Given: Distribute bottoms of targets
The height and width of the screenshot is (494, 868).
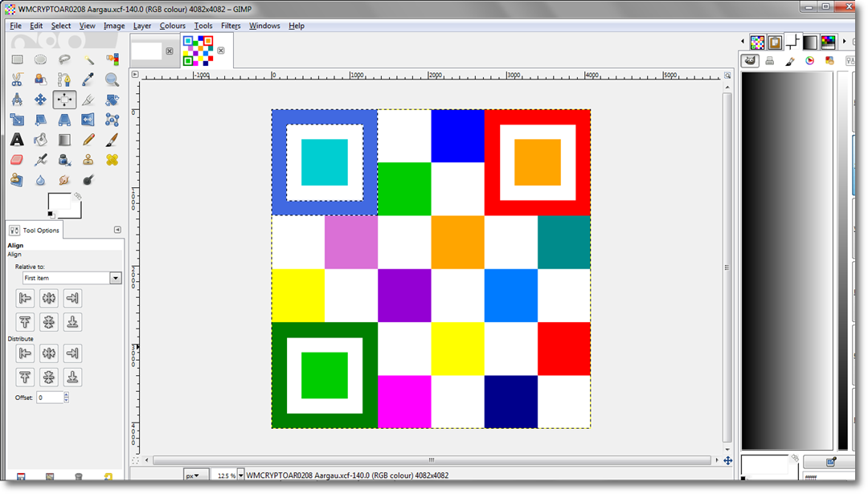Looking at the screenshot, I should (x=72, y=378).
